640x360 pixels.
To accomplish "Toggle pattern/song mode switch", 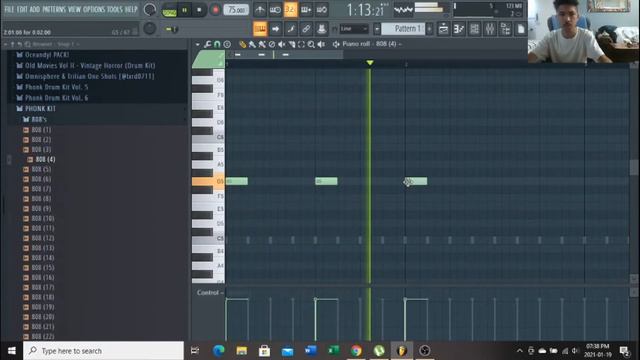I will tap(169, 10).
